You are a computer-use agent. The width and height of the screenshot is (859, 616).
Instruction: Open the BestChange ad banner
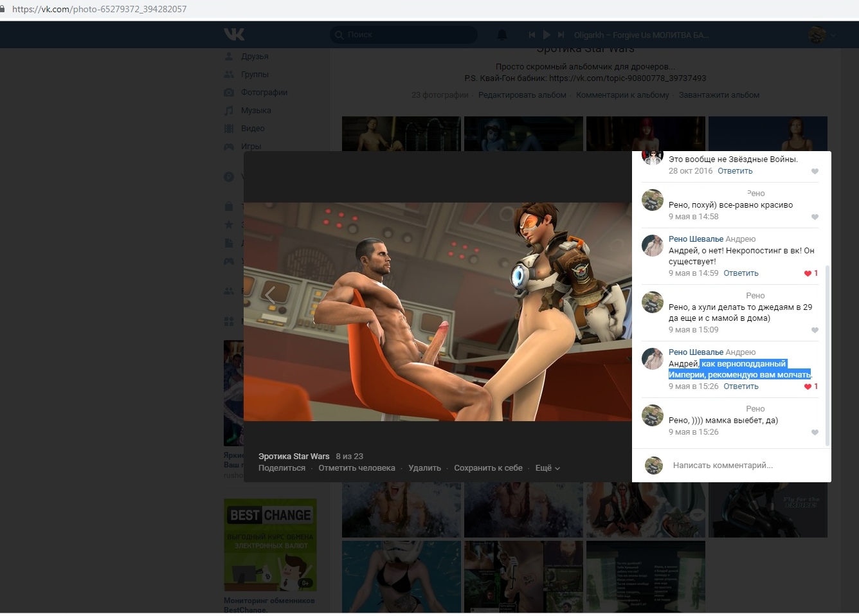pos(270,545)
